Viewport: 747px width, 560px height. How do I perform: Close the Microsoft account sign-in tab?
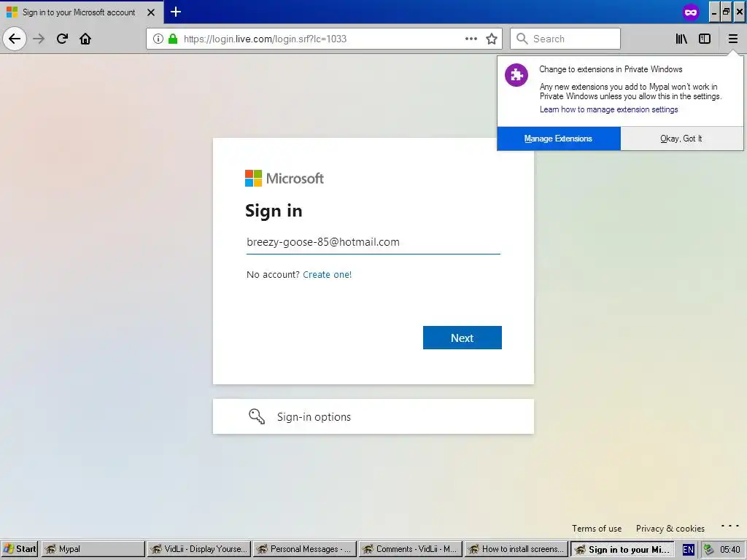tap(151, 12)
